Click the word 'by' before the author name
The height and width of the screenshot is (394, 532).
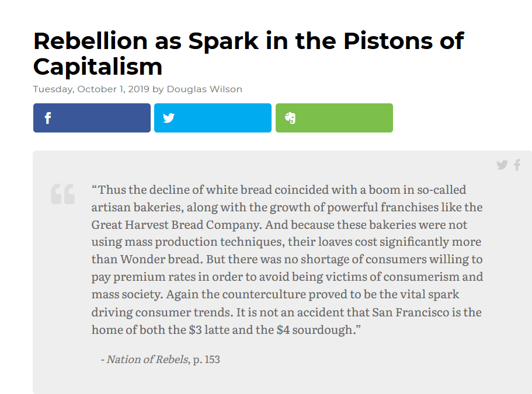(158, 89)
